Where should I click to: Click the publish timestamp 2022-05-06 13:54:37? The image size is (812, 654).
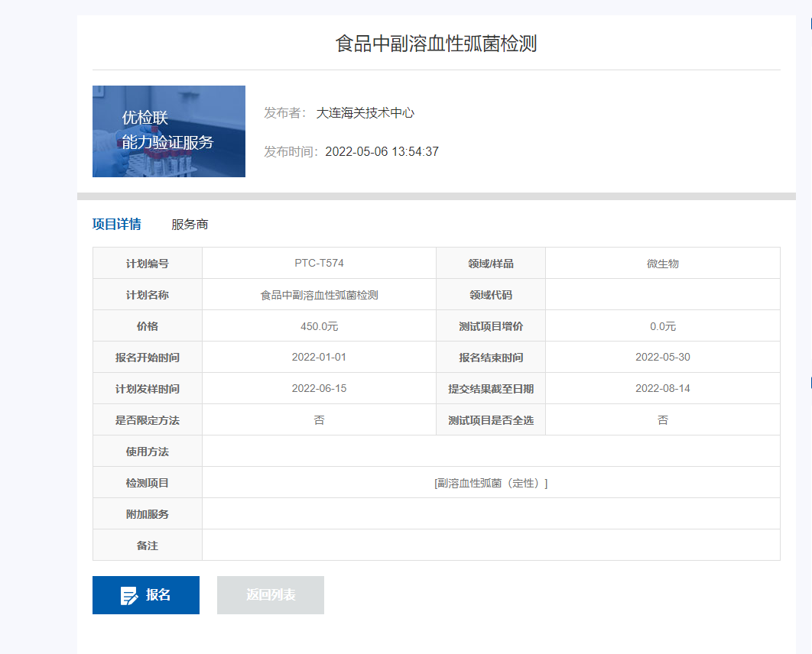pos(382,151)
